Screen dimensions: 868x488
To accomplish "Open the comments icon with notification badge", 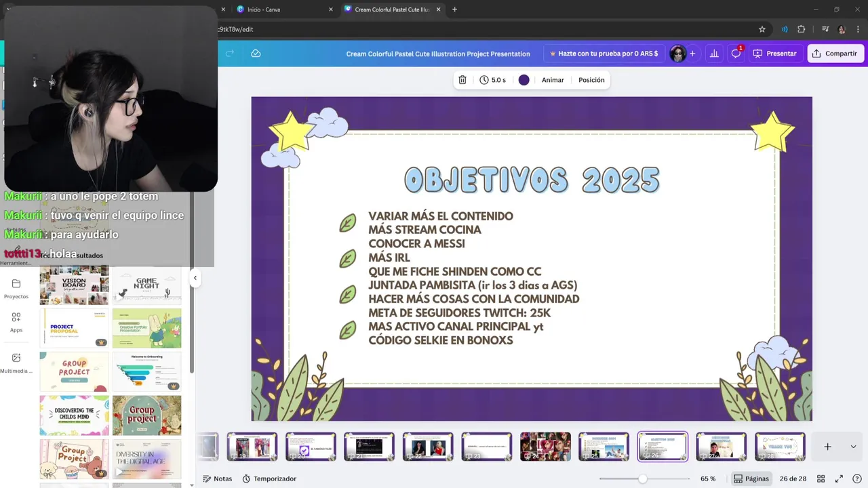I will point(736,54).
